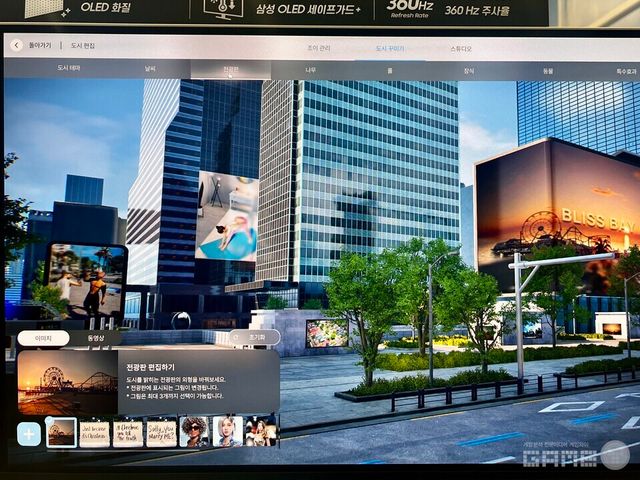Select the 날씨 category
The image size is (640, 480).
pyautogui.click(x=150, y=69)
